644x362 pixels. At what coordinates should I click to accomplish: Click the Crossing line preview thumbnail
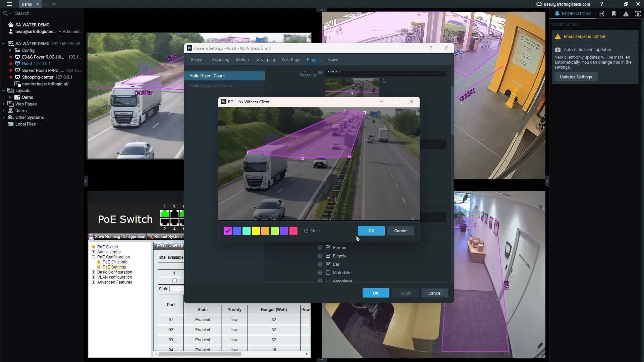[x=352, y=87]
